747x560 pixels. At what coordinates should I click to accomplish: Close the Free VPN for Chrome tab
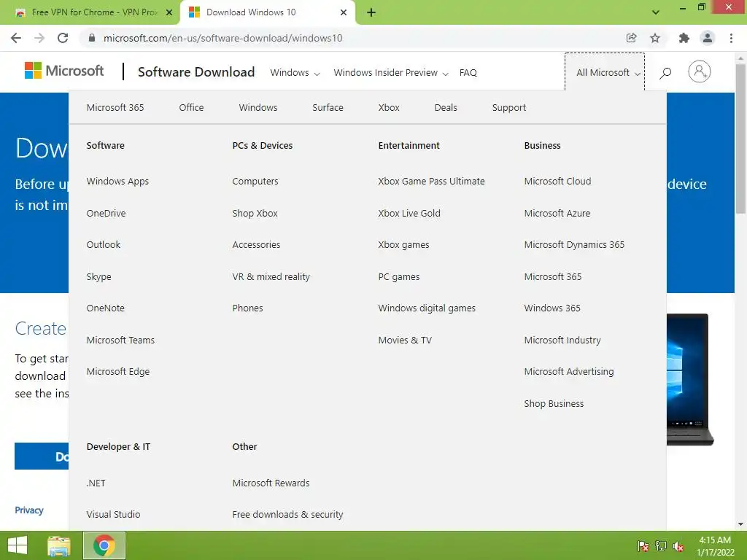169,13
